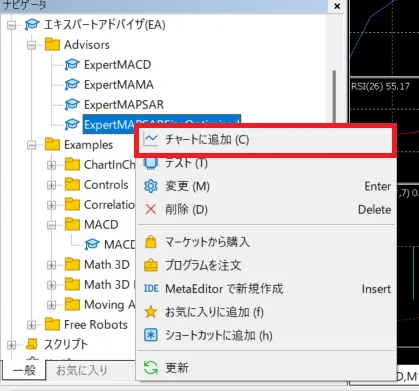Click the Examples folder icon
This screenshot has width=419, height=391.
click(x=52, y=144)
